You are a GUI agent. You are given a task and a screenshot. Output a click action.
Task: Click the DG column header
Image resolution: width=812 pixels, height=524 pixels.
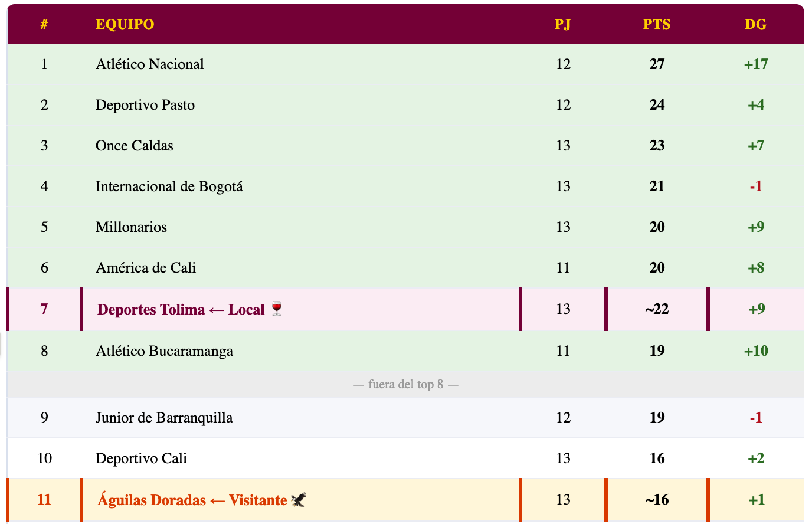pos(756,24)
